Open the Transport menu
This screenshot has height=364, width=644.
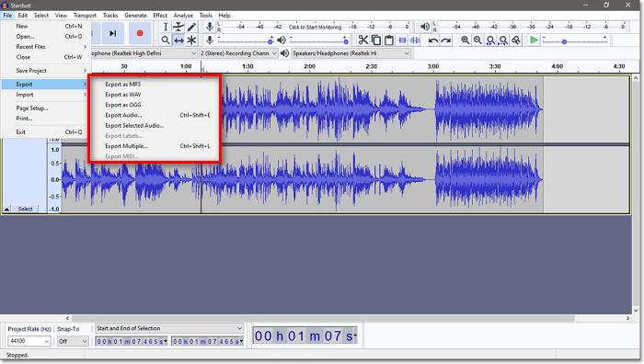tap(85, 16)
